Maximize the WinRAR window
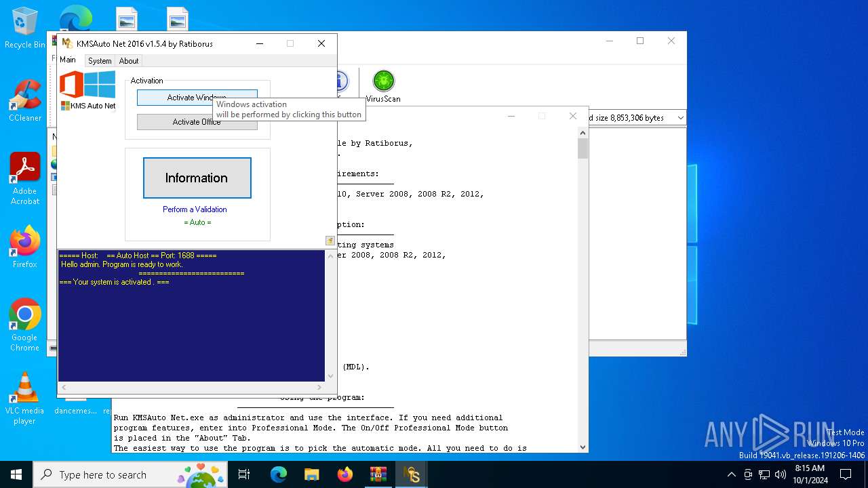868x488 pixels. pyautogui.click(x=639, y=41)
